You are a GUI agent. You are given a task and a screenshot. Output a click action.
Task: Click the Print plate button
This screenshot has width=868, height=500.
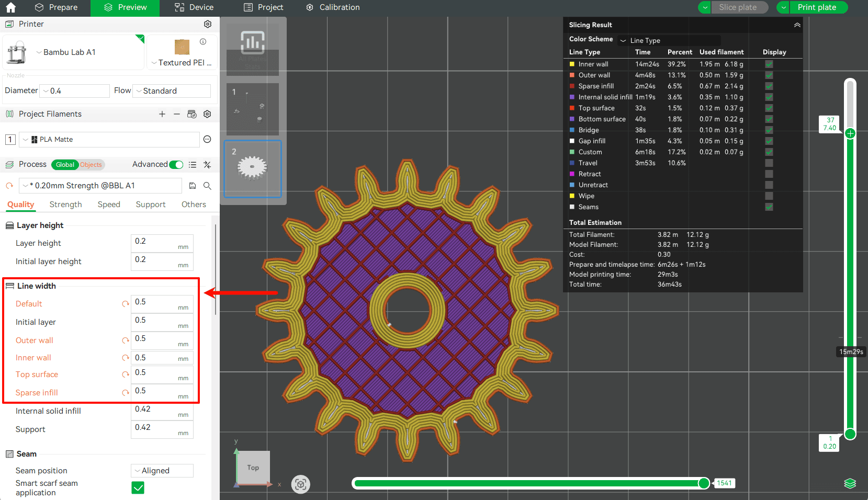click(x=817, y=7)
